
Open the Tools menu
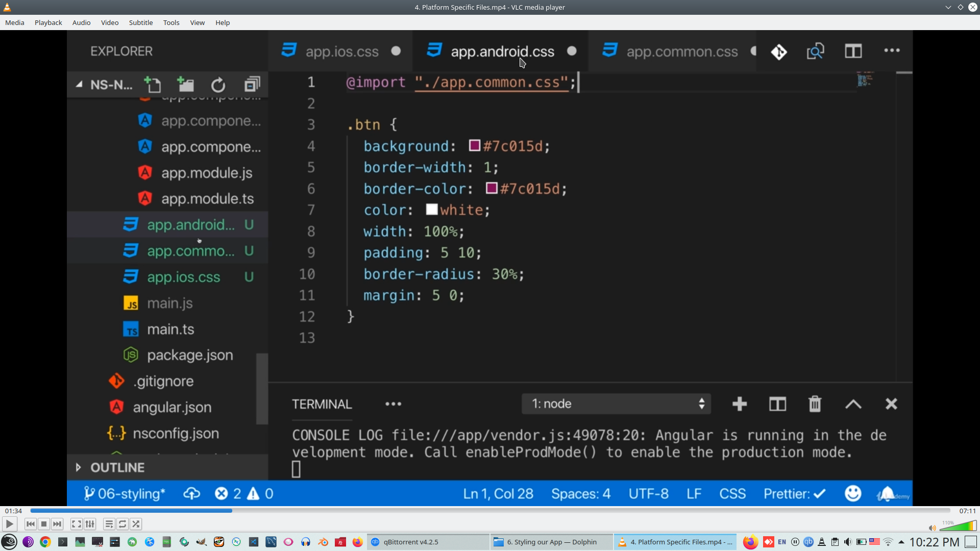click(171, 22)
